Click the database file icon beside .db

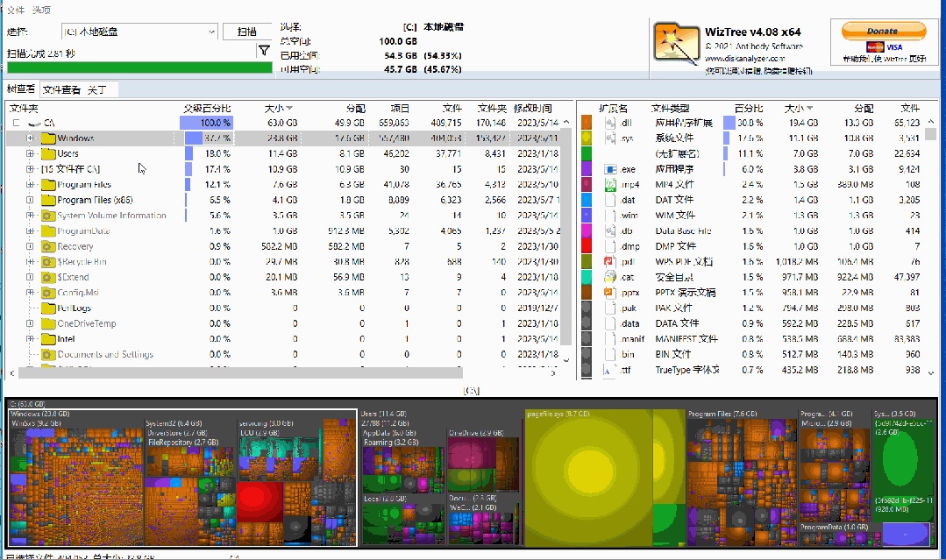(x=608, y=230)
